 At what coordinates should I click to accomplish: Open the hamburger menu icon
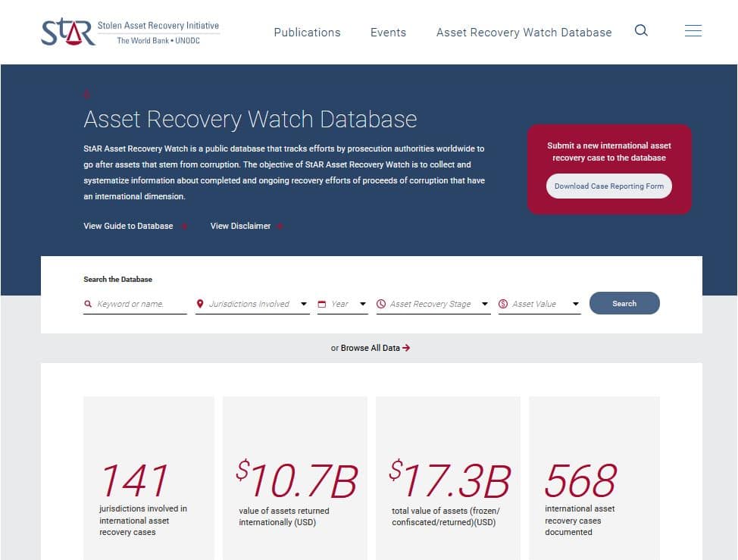coord(693,31)
